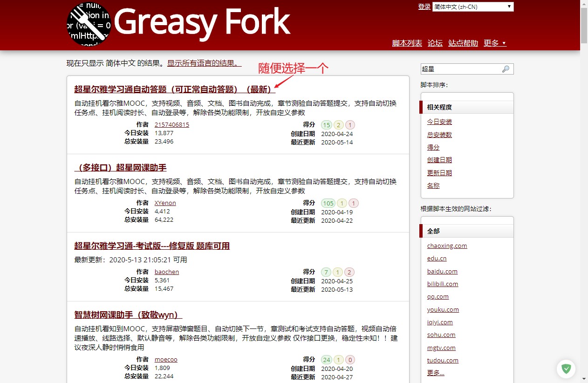The height and width of the screenshot is (383, 588).
Task: Click green rating badge 24
Action: point(327,360)
